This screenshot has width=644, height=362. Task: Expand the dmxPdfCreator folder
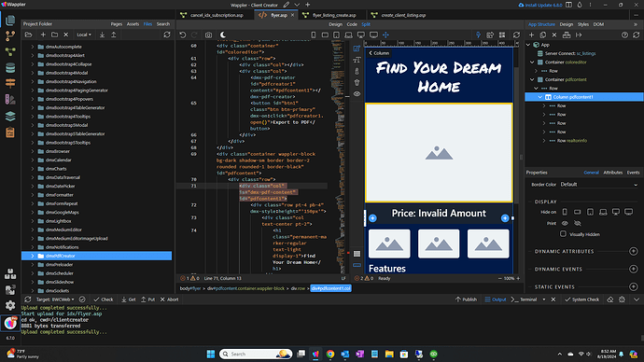point(33,256)
